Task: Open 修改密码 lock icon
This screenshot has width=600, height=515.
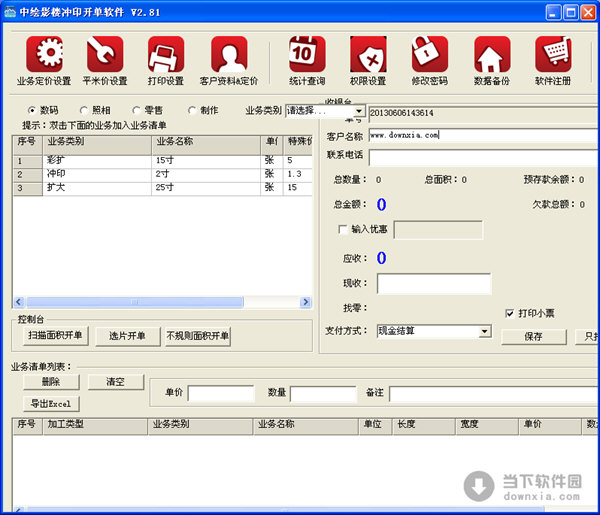Action: 429,54
